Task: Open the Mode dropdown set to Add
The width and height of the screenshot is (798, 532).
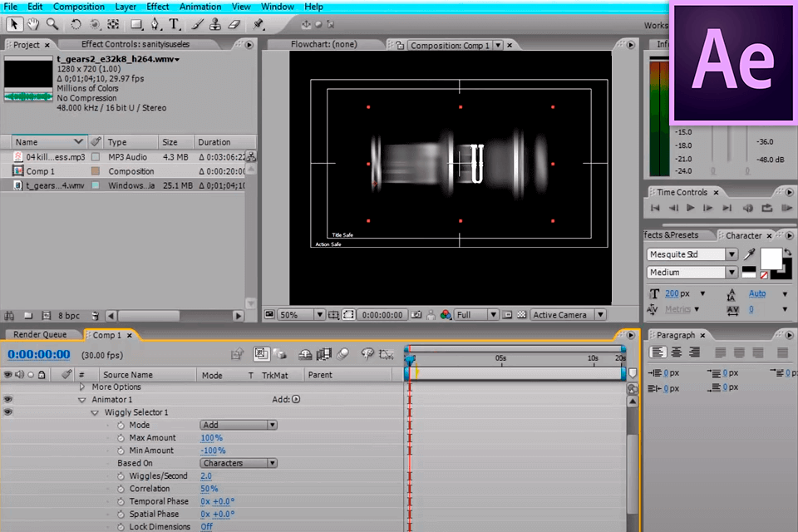Action: [239, 425]
